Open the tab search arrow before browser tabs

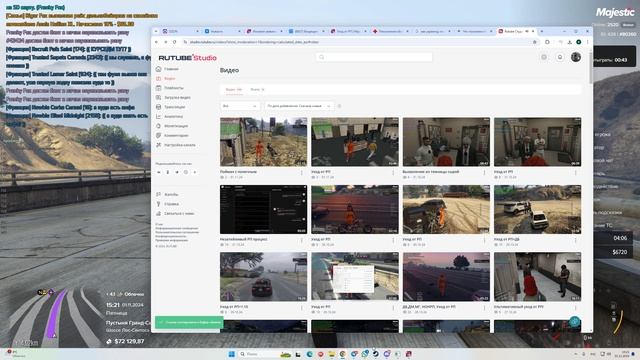[x=156, y=31]
